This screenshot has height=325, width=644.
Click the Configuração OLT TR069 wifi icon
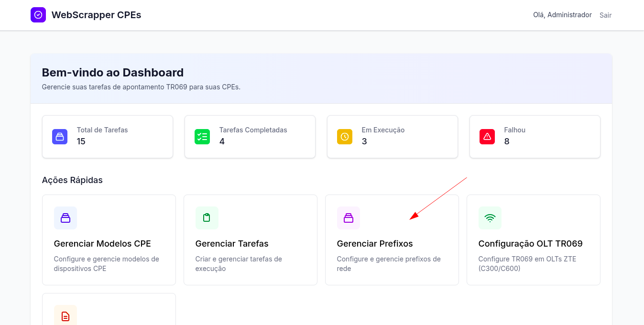[x=490, y=218]
